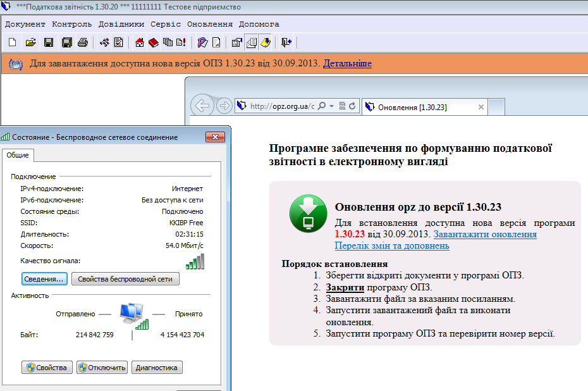This screenshot has height=391, width=588.
Task: Click the red book toolbar icon
Action: coord(154,42)
